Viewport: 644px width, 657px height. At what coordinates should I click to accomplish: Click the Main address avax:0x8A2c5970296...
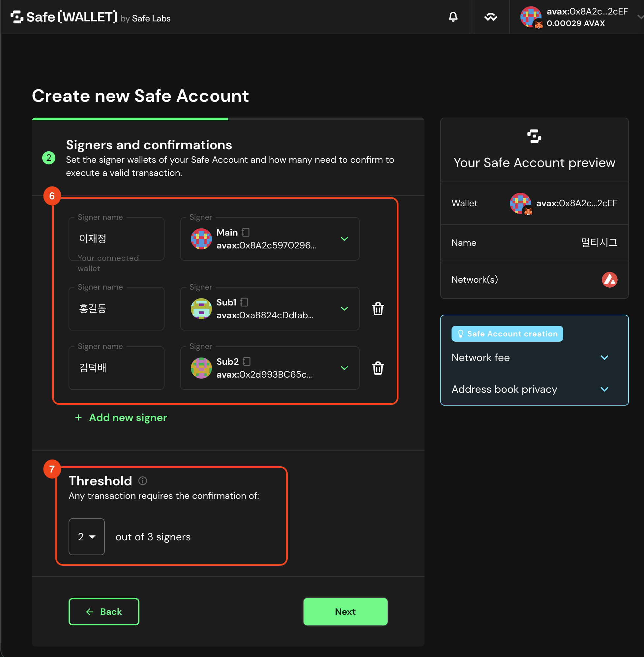click(266, 245)
